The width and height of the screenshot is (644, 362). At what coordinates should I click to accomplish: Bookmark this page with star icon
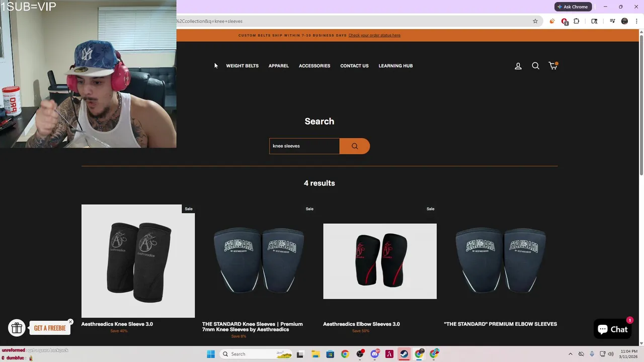click(535, 21)
